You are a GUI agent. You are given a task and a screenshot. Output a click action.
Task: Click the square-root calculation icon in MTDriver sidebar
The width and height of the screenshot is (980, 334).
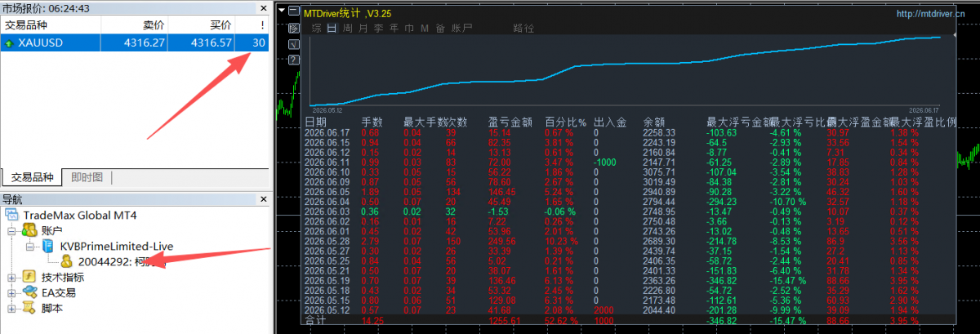click(294, 44)
